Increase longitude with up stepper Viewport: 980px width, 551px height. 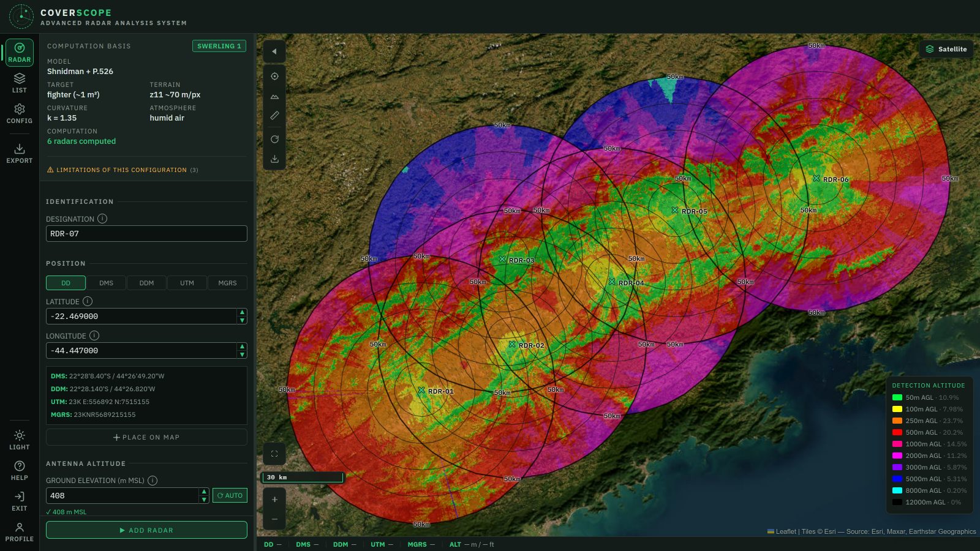pos(242,347)
